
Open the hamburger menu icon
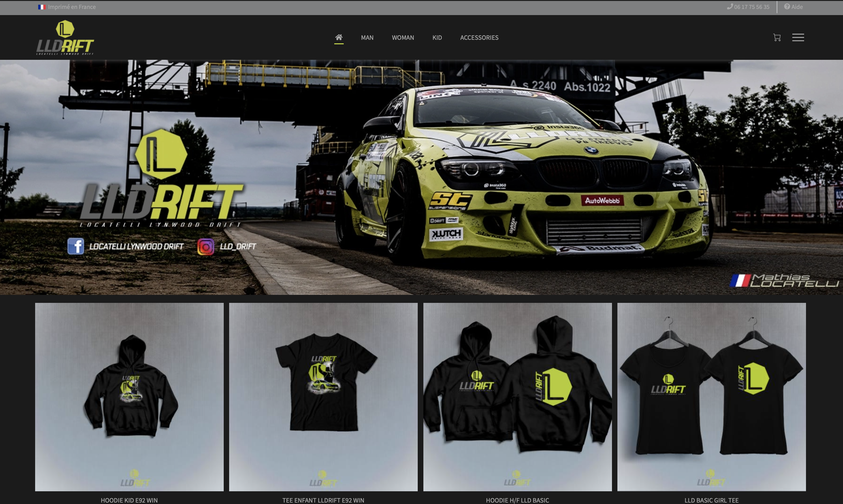coord(798,37)
